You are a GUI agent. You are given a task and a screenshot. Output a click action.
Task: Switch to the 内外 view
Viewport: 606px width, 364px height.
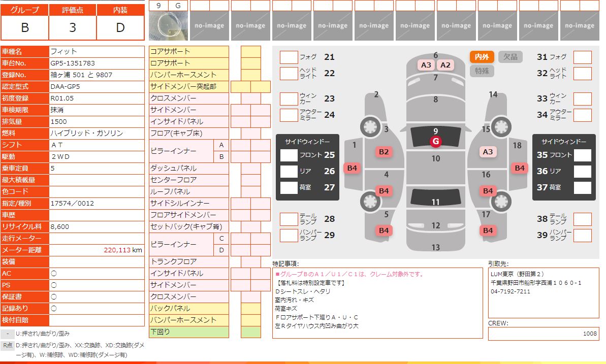pos(482,57)
